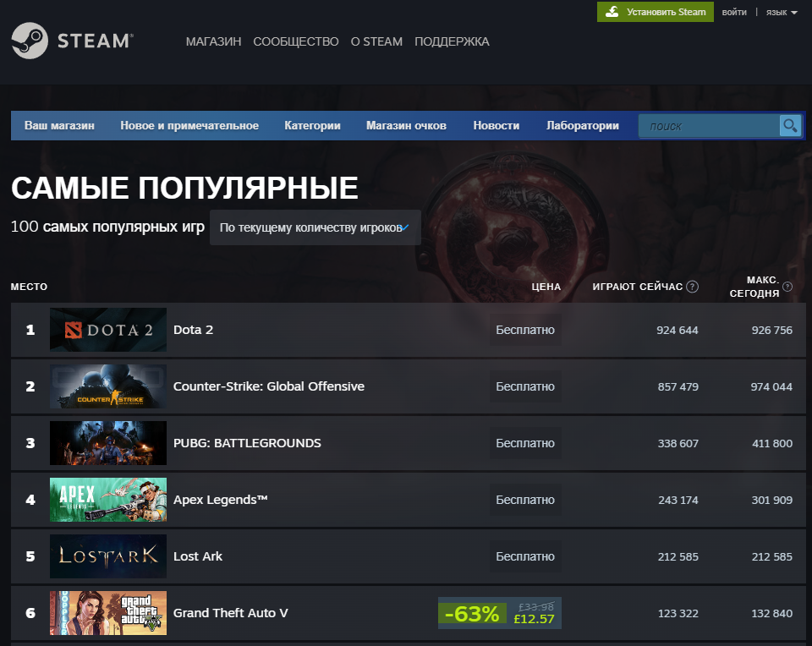Click the £12.57 discounted price
The width and height of the screenshot is (812, 646).
[x=534, y=619]
